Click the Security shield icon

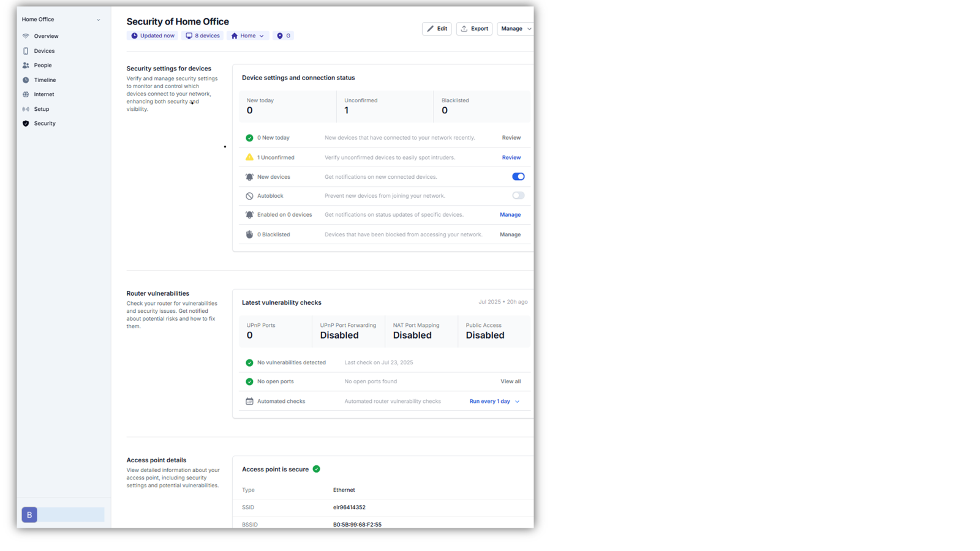[26, 124]
